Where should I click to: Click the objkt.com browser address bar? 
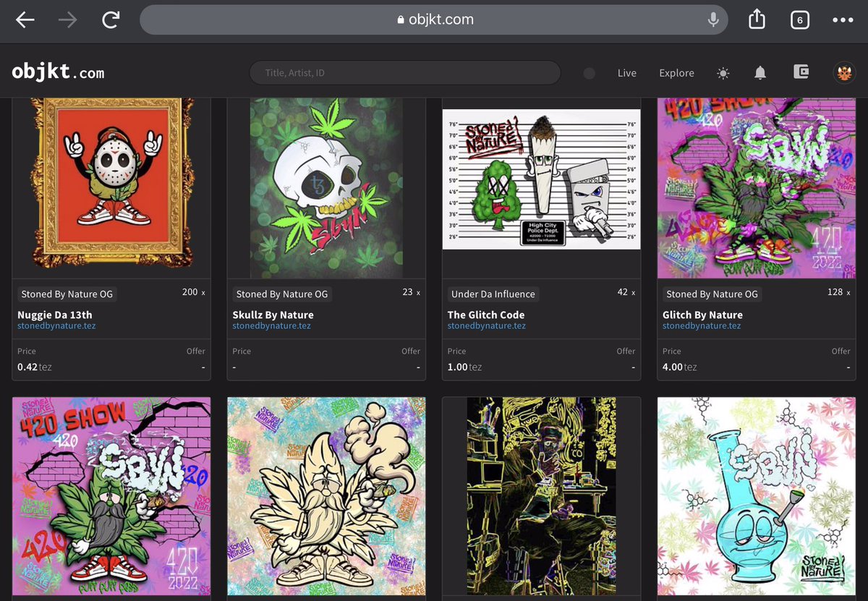[x=435, y=20]
